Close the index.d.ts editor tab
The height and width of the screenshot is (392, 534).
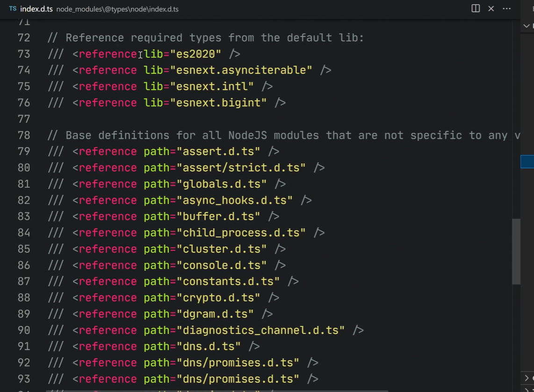pyautogui.click(x=491, y=8)
